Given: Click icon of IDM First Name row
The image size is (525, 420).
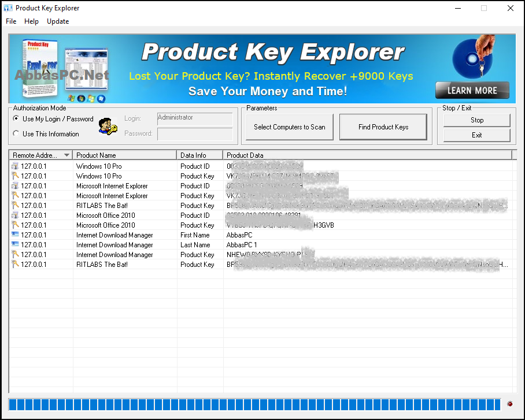Looking at the screenshot, I should [x=15, y=234].
